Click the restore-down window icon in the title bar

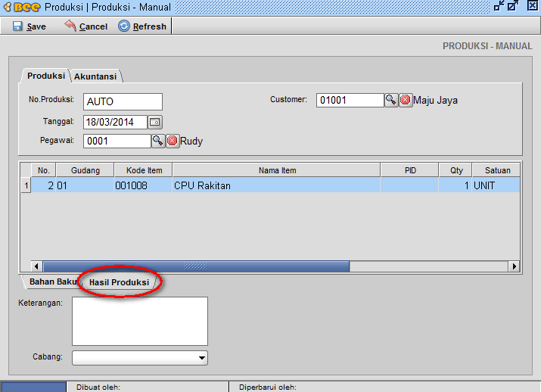pyautogui.click(x=499, y=6)
